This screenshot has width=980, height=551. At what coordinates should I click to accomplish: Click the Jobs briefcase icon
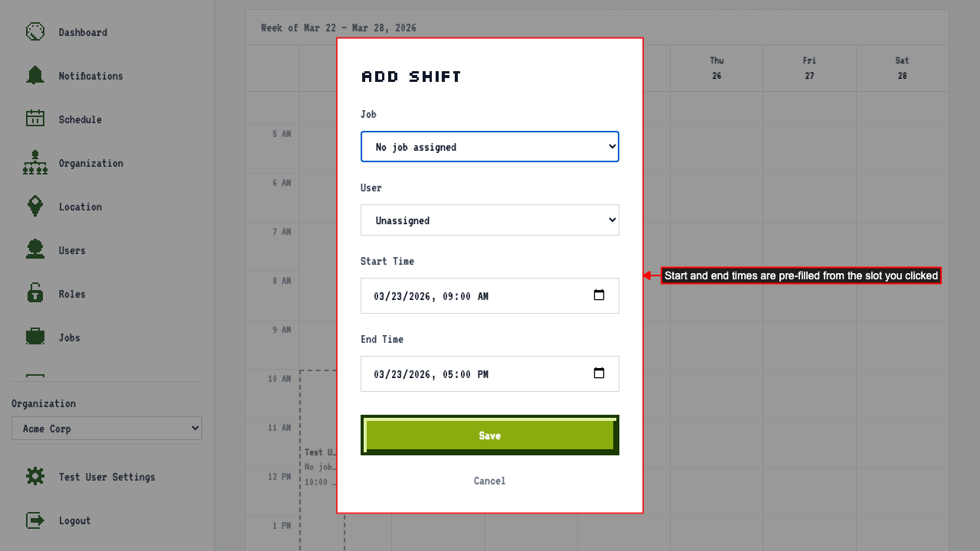pyautogui.click(x=35, y=337)
